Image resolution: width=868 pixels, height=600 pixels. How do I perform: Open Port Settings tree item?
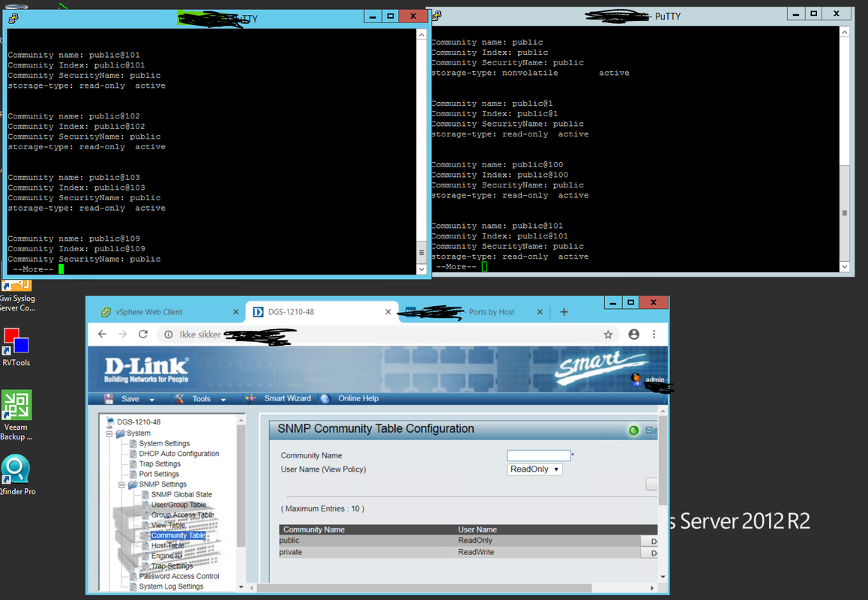coord(159,474)
